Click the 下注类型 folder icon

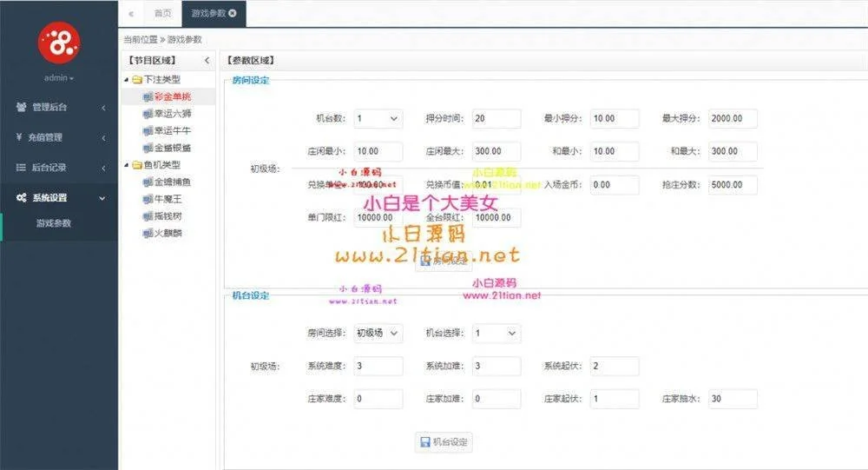click(x=137, y=80)
